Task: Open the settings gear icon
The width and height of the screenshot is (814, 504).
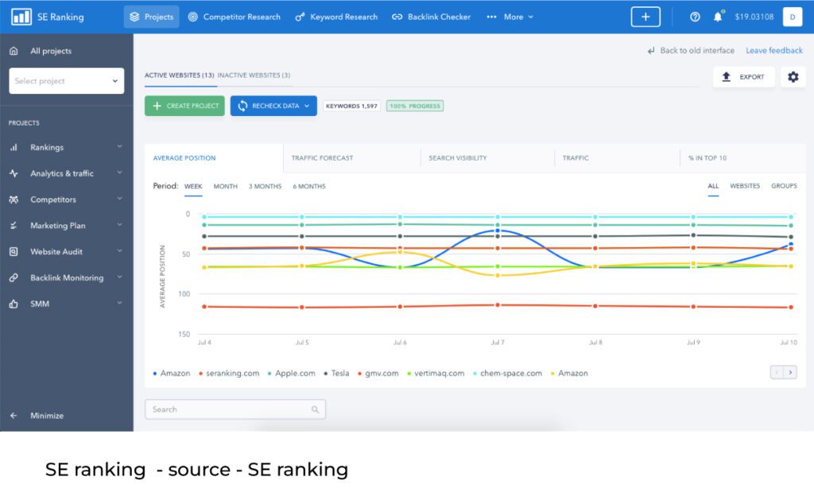Action: [793, 77]
